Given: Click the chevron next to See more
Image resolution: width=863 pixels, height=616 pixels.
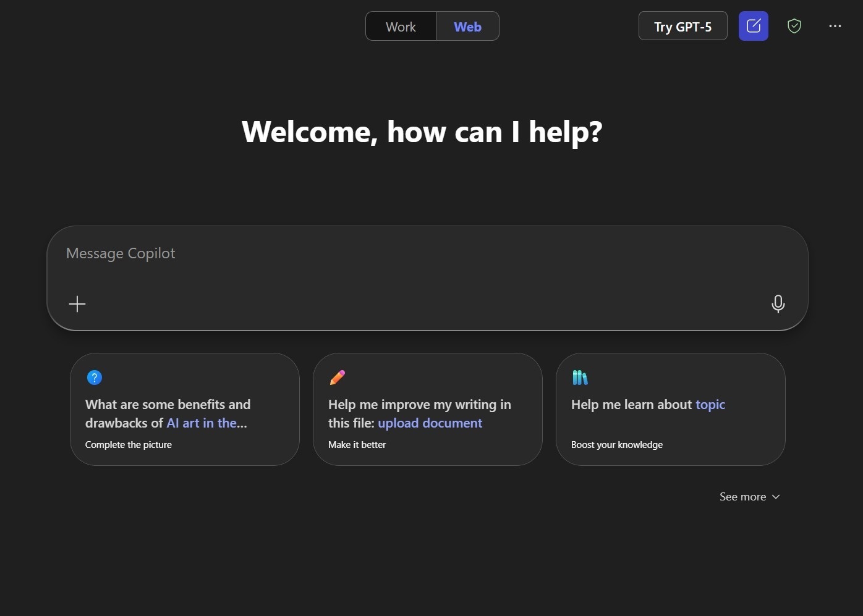Looking at the screenshot, I should tap(776, 497).
